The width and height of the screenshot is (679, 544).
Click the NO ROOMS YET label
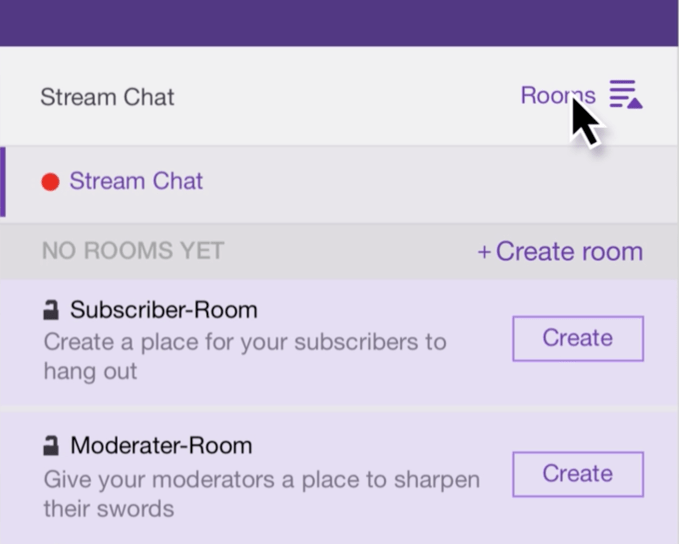[133, 251]
